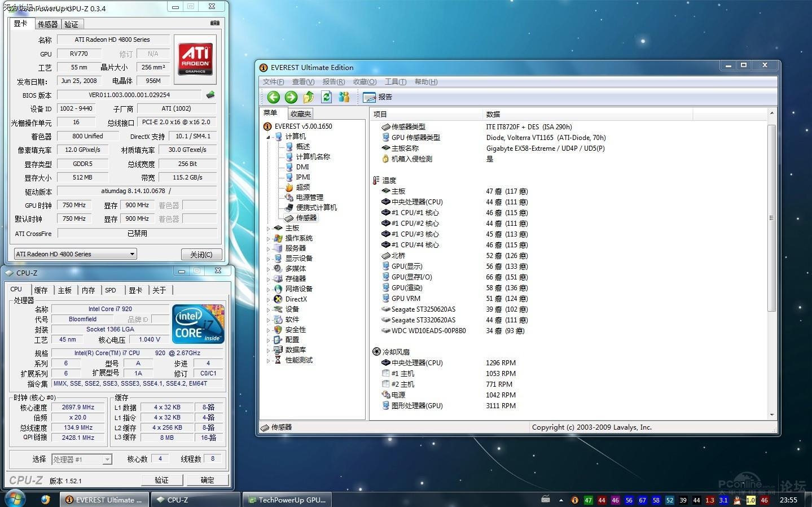This screenshot has width=812, height=507.
Task: Open the 报告(R) menu in EVEREST
Action: tap(333, 82)
